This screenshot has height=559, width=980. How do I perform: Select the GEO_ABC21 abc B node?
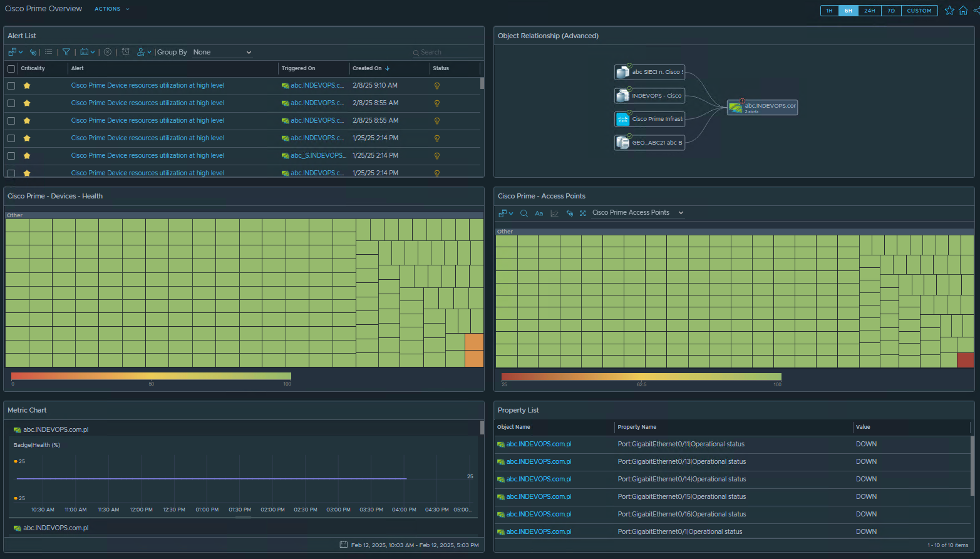tap(649, 143)
